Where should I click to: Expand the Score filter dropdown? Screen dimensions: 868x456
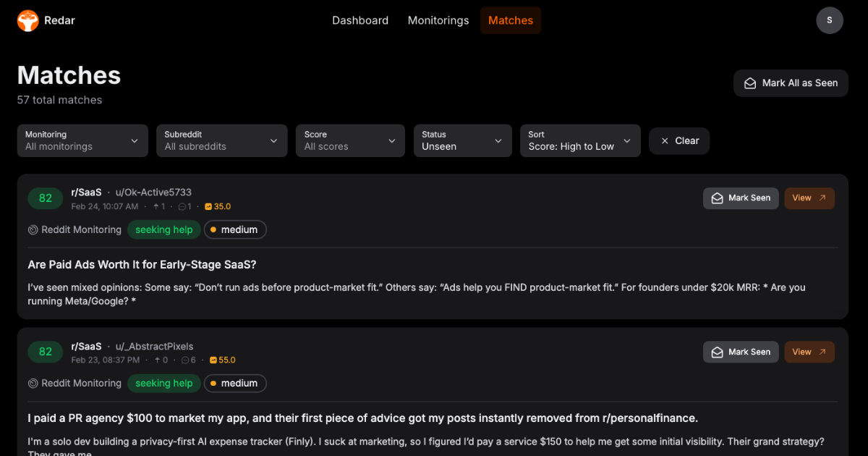350,140
